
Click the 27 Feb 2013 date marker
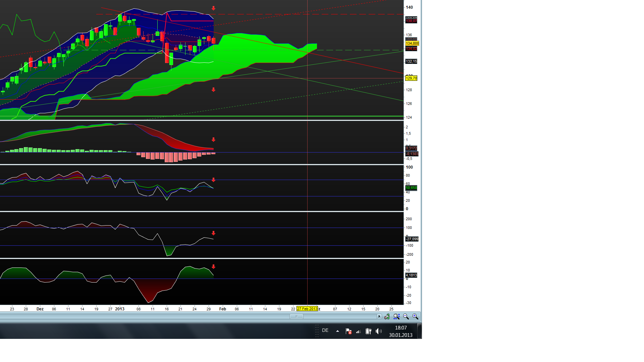tap(307, 309)
